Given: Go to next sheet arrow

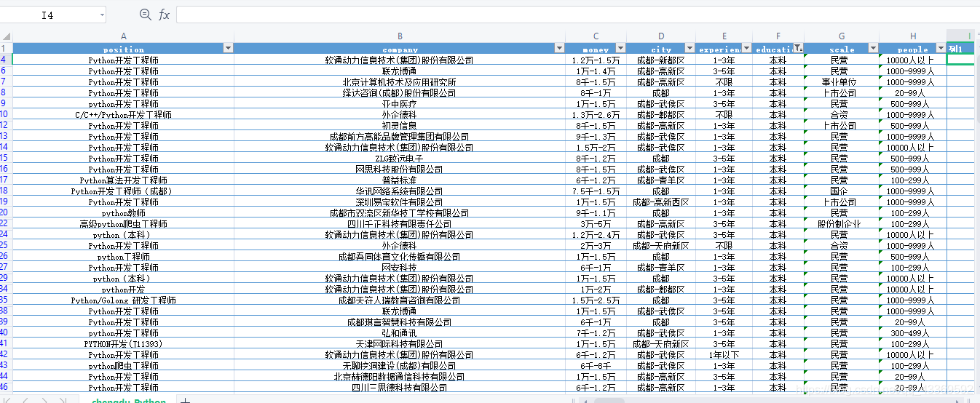Looking at the screenshot, I should coord(44,401).
